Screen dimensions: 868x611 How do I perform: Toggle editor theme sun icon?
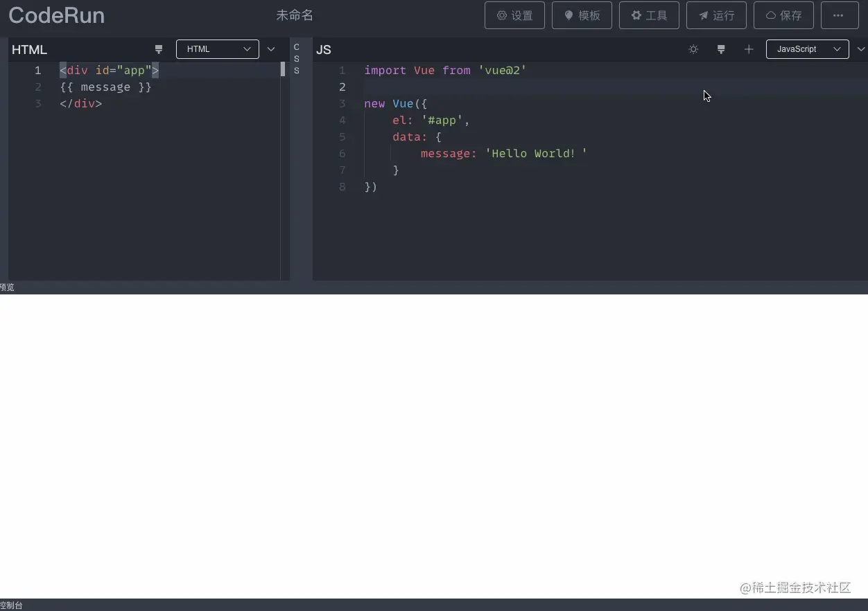click(x=693, y=49)
